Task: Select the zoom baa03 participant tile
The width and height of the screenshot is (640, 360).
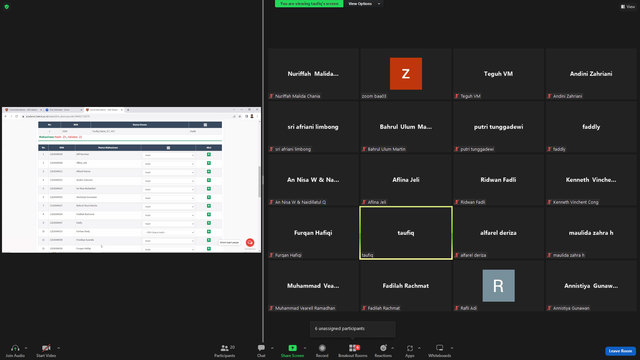Action: 406,74
